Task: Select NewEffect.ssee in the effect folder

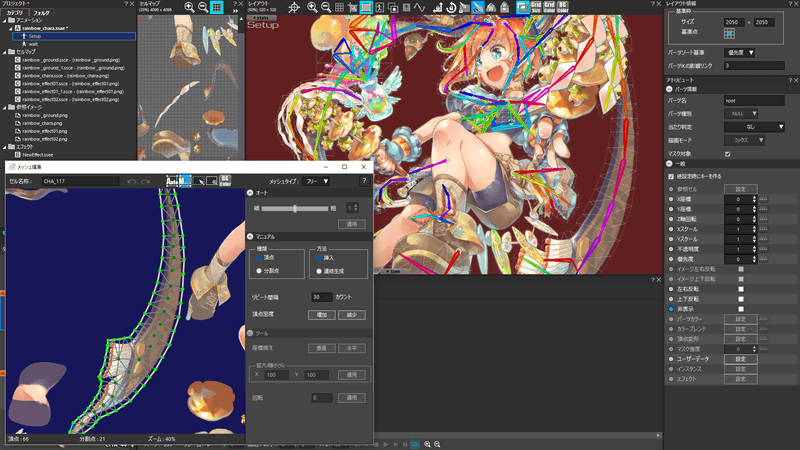Action: pyautogui.click(x=37, y=155)
